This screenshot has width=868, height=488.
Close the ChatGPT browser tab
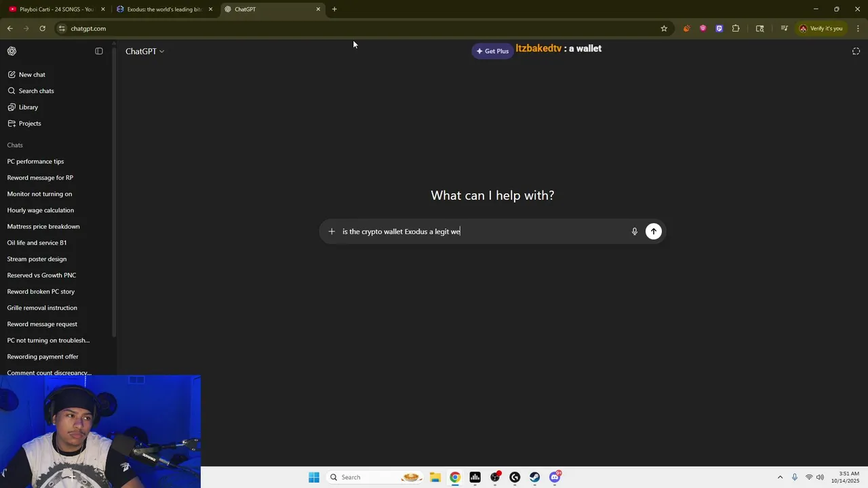[x=318, y=9]
